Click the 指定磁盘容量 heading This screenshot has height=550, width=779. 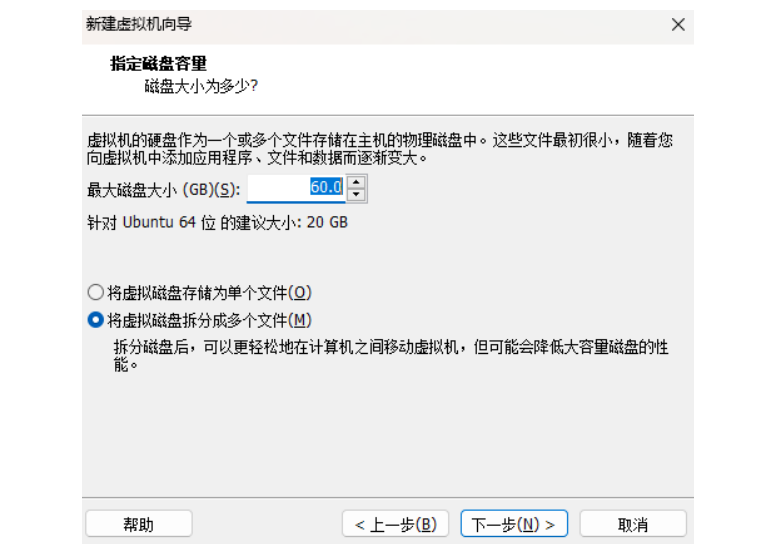(x=158, y=64)
